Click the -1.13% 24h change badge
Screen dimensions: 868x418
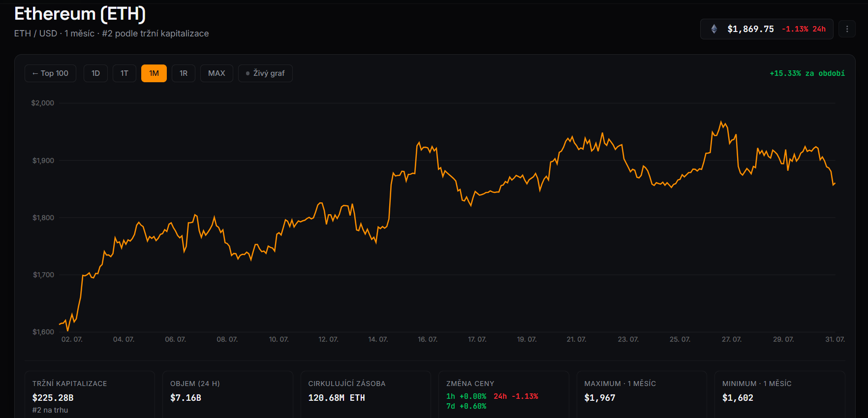(x=804, y=29)
